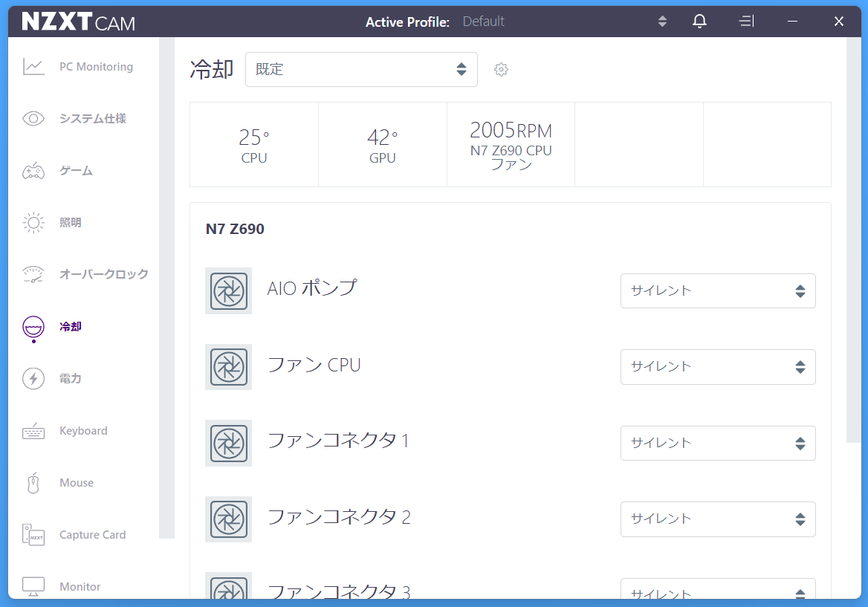This screenshot has width=868, height=607.
Task: Open 照明 lighting section
Action: pyautogui.click(x=71, y=222)
